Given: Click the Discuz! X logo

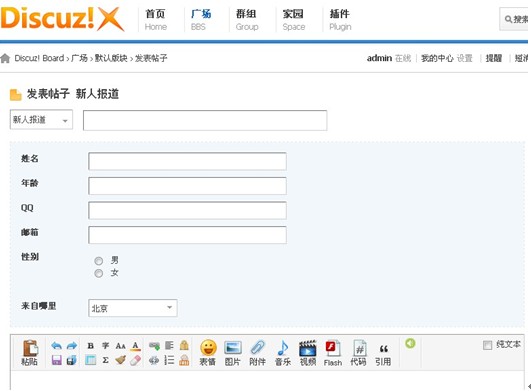Looking at the screenshot, I should click(x=62, y=19).
